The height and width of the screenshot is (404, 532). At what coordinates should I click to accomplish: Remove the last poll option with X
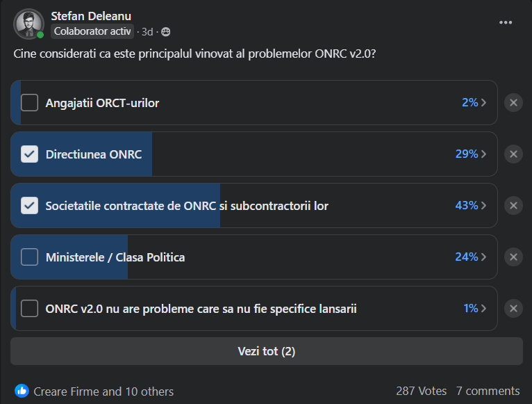coord(513,309)
